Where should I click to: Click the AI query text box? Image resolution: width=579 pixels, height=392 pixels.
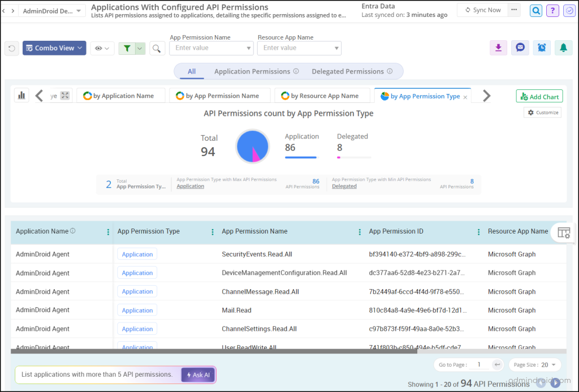tap(98, 374)
